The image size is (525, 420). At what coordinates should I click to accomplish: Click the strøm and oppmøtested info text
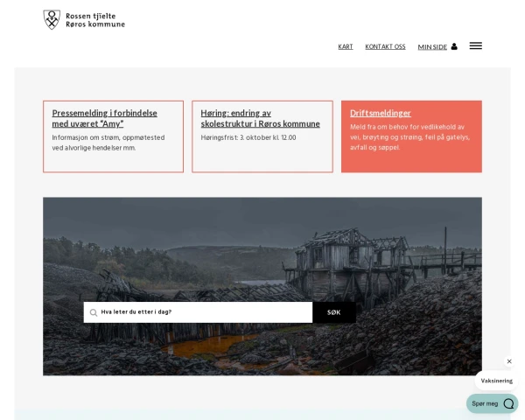point(108,143)
